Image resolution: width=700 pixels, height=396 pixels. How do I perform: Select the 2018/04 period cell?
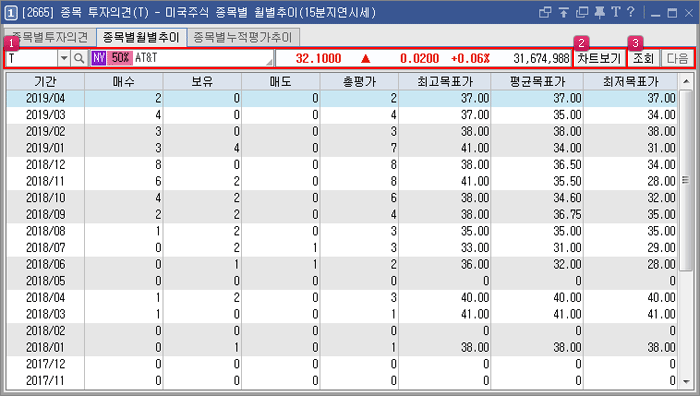[46, 298]
